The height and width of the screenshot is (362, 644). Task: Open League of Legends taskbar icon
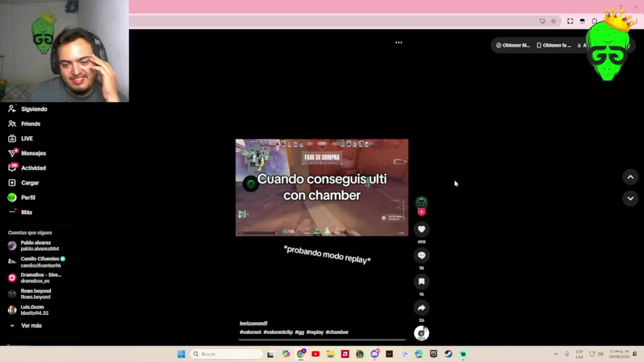coord(360,354)
